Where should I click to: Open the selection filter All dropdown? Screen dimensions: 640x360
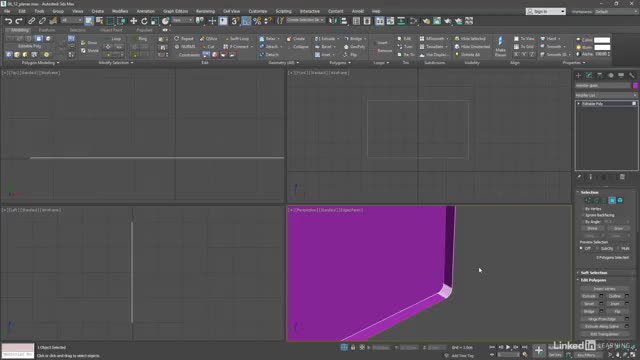pos(71,20)
